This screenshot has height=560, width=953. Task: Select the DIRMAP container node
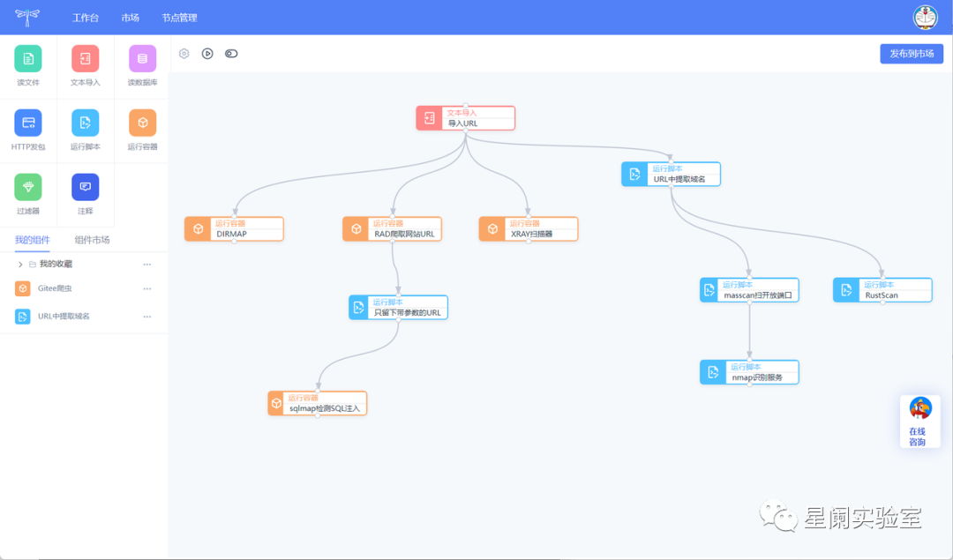click(234, 229)
